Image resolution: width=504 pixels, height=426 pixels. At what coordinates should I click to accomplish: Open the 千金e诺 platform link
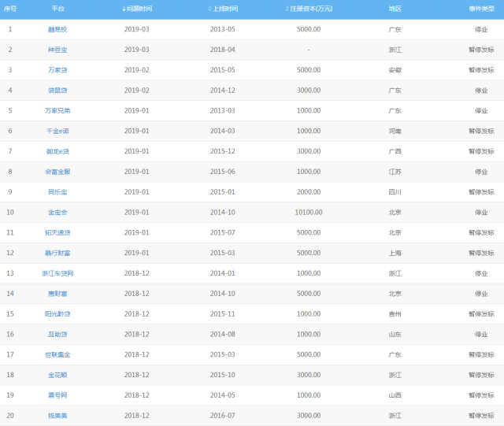(57, 131)
